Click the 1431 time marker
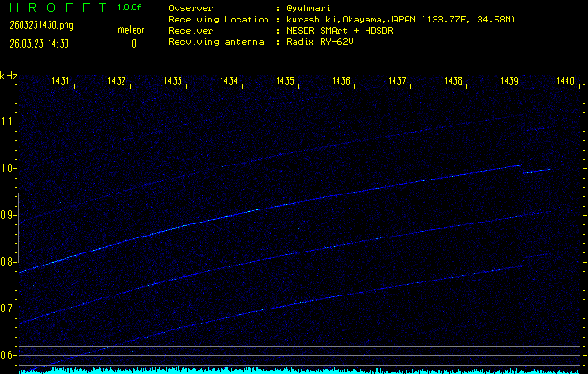The height and width of the screenshot is (374, 588). [61, 81]
